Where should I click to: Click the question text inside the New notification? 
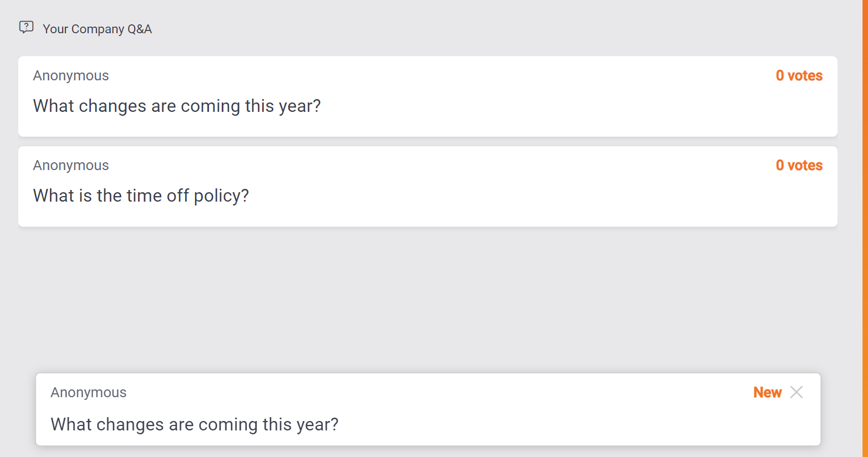[194, 424]
